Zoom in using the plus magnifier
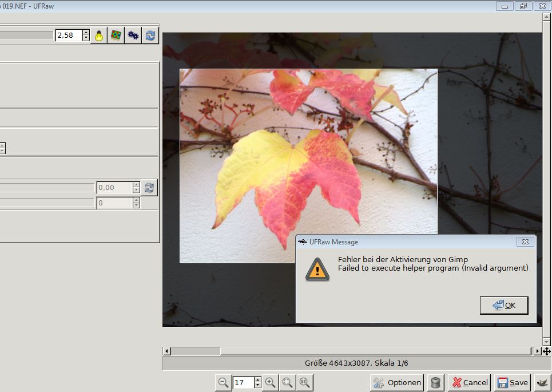Viewport: 552px width, 392px height. 270,382
